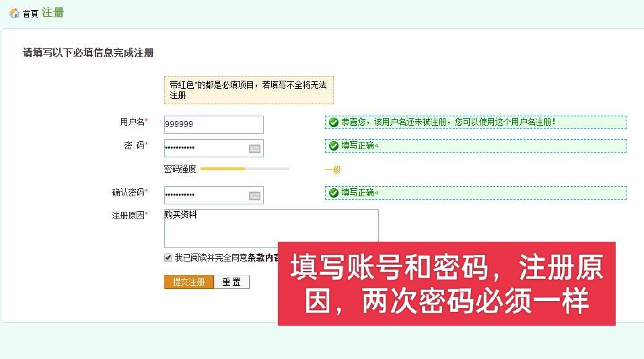This screenshot has width=644, height=359.
Task: Go to the 首頁 link
Action: click(x=30, y=14)
